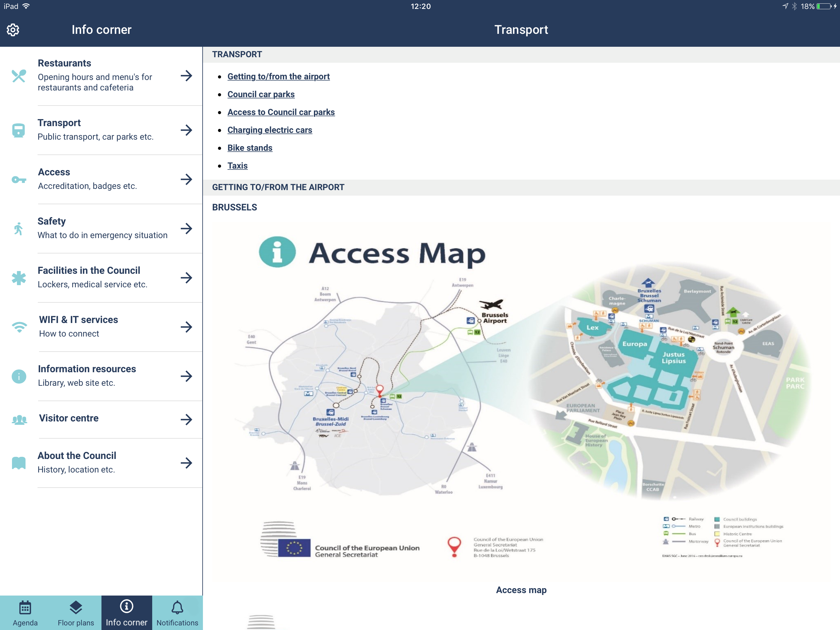The image size is (840, 630).
Task: Tap the Bluetooth status icon
Action: point(794,6)
